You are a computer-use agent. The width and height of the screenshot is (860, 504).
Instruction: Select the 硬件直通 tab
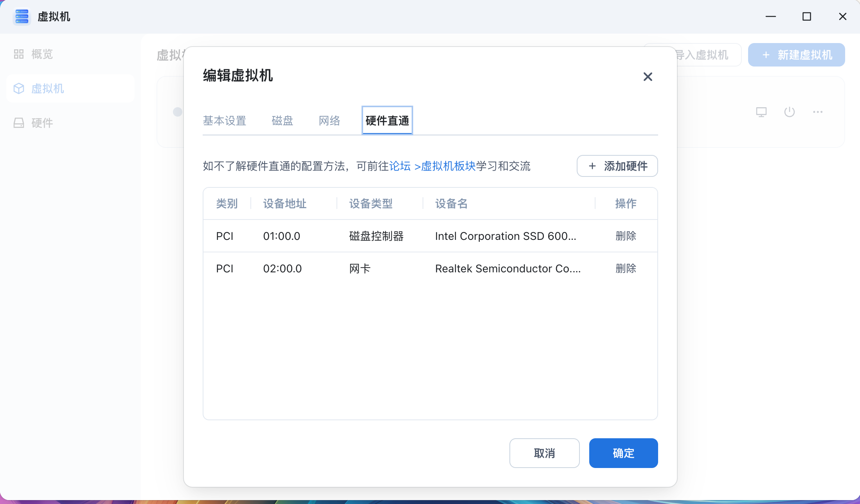387,121
